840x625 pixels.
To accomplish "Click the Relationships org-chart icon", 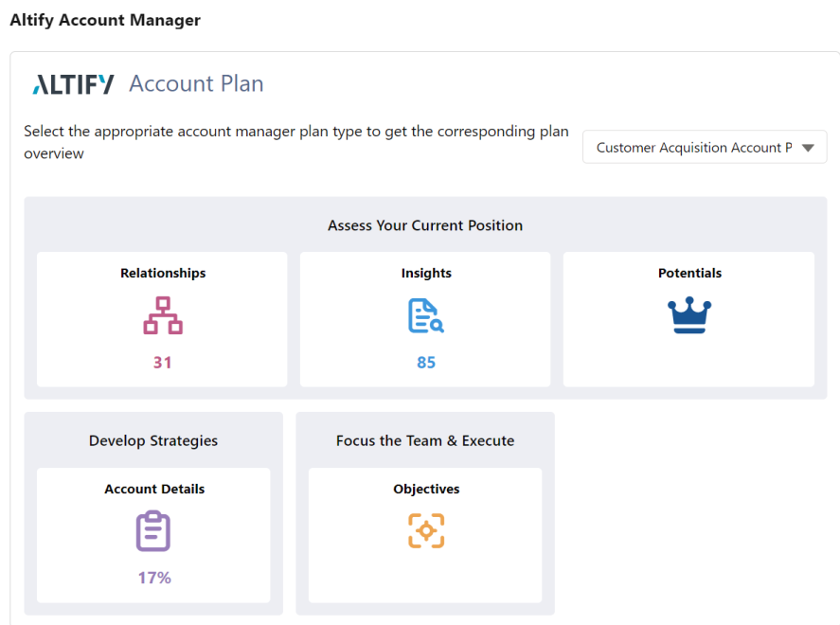I will point(163,315).
